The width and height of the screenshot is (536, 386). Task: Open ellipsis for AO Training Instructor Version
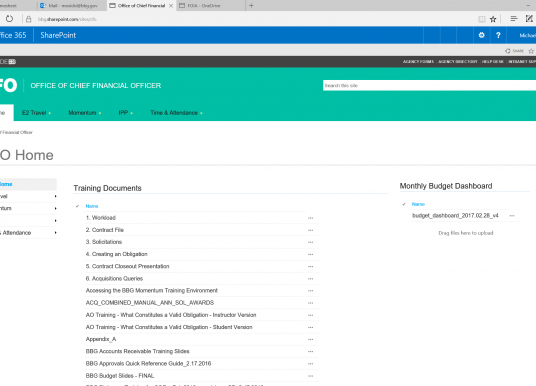pos(310,315)
